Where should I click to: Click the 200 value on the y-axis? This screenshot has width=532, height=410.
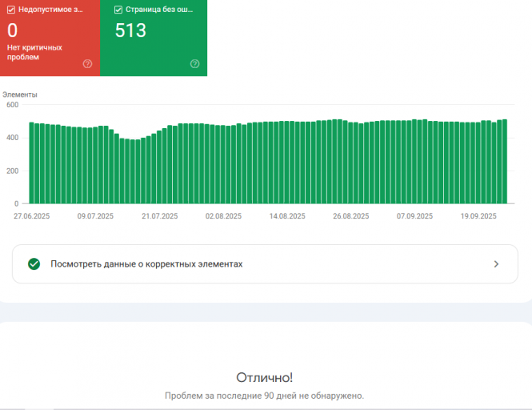tap(13, 171)
